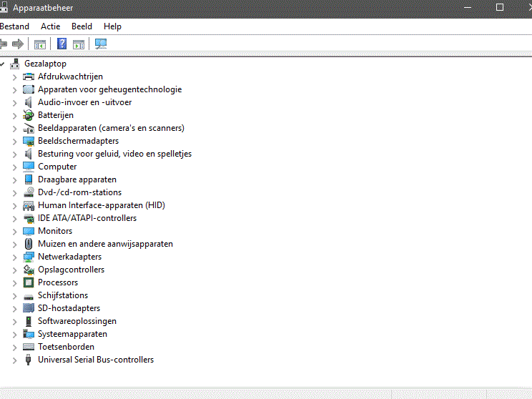Click the Gezalaptop computer root icon
This screenshot has height=399, width=532.
[14, 64]
